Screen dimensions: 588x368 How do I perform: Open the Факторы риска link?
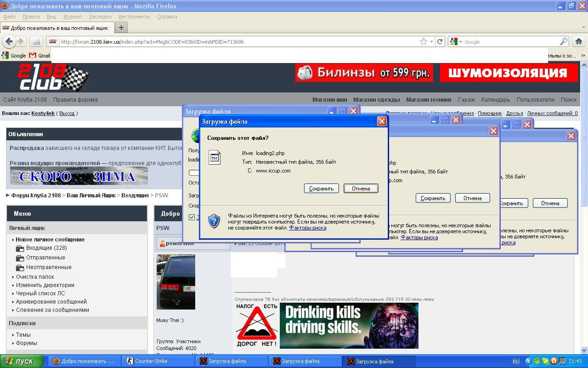pyautogui.click(x=307, y=228)
